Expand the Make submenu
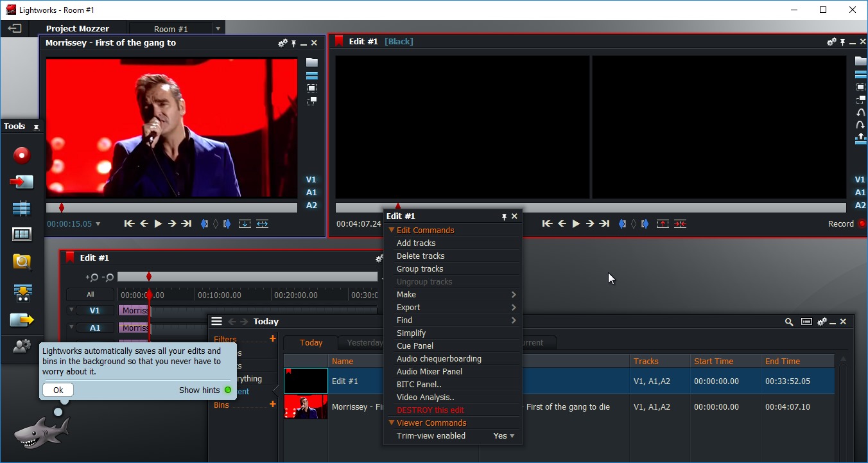This screenshot has height=463, width=868. tap(513, 295)
